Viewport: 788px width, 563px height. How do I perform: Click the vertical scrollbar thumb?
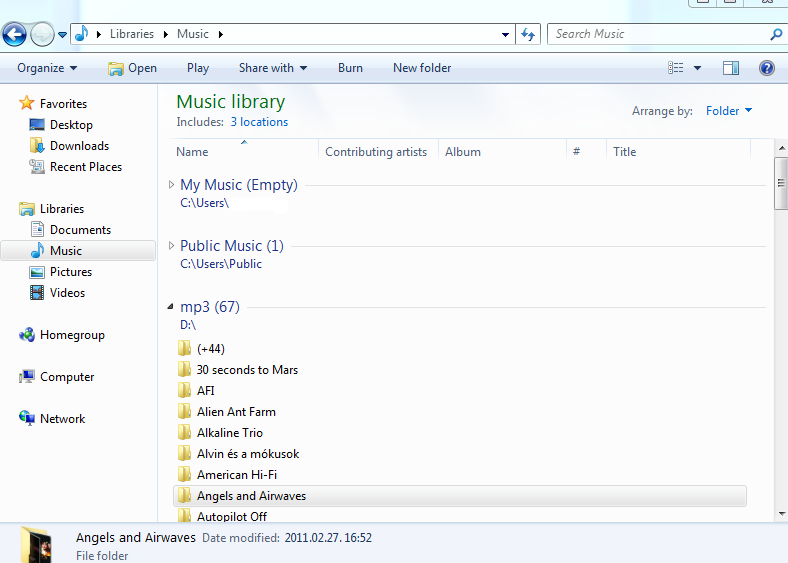point(781,183)
